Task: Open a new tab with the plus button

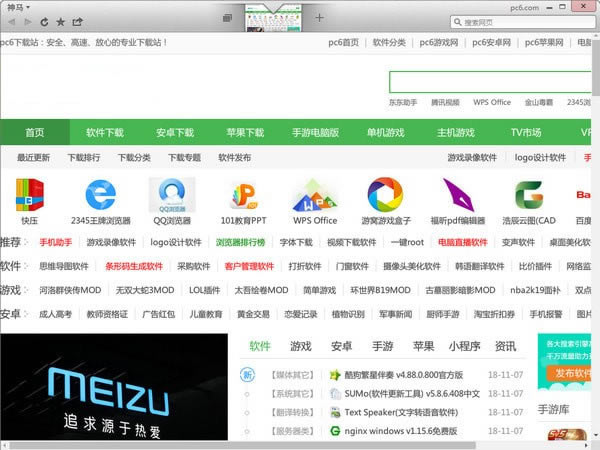Action: tap(320, 18)
